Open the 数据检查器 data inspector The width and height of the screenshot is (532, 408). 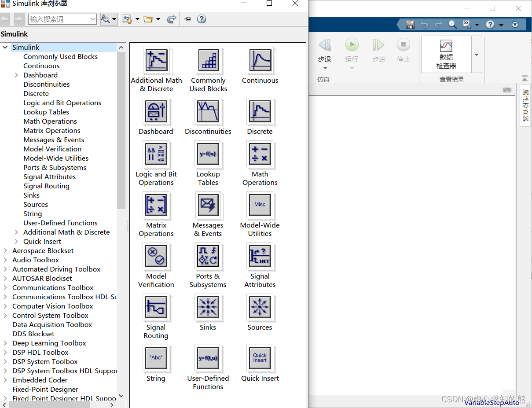pyautogui.click(x=446, y=54)
